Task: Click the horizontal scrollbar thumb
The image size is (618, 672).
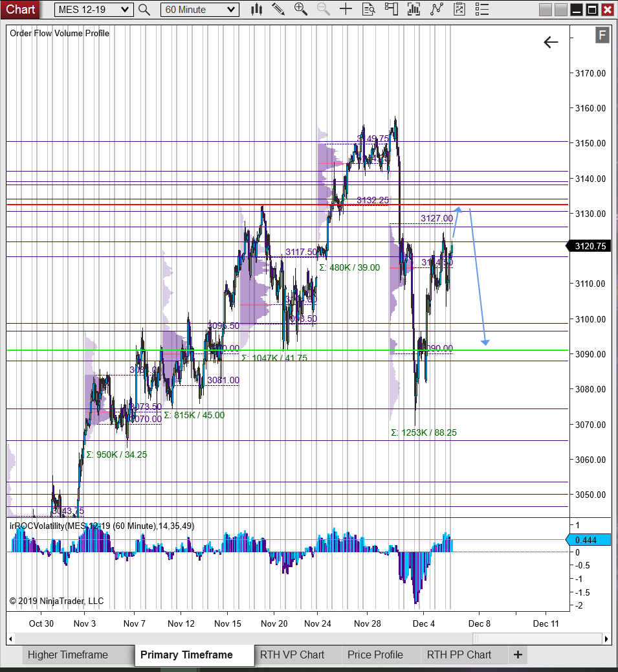Action: pyautogui.click(x=537, y=638)
